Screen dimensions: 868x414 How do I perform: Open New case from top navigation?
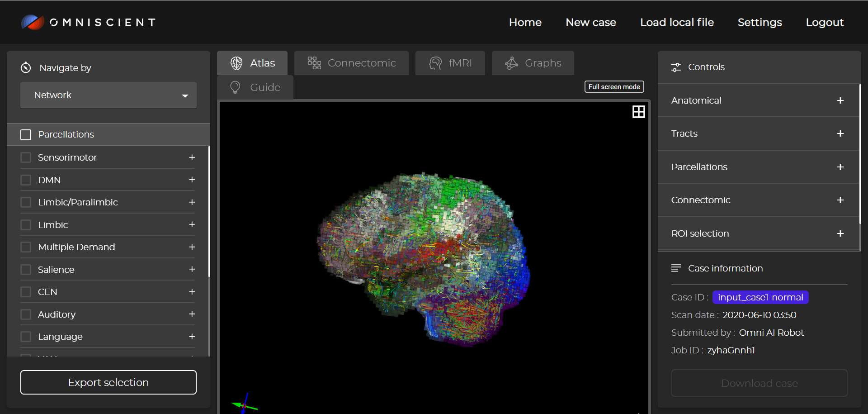(590, 23)
